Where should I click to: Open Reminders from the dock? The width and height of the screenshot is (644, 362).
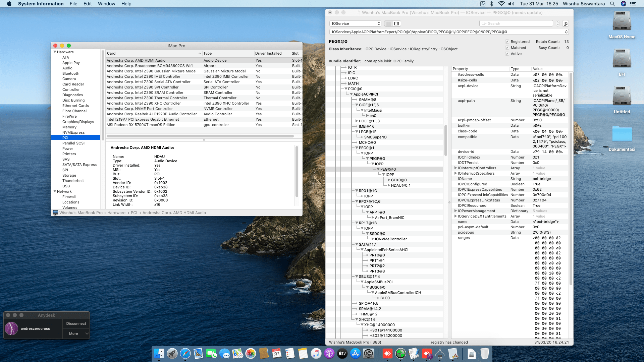click(x=290, y=353)
